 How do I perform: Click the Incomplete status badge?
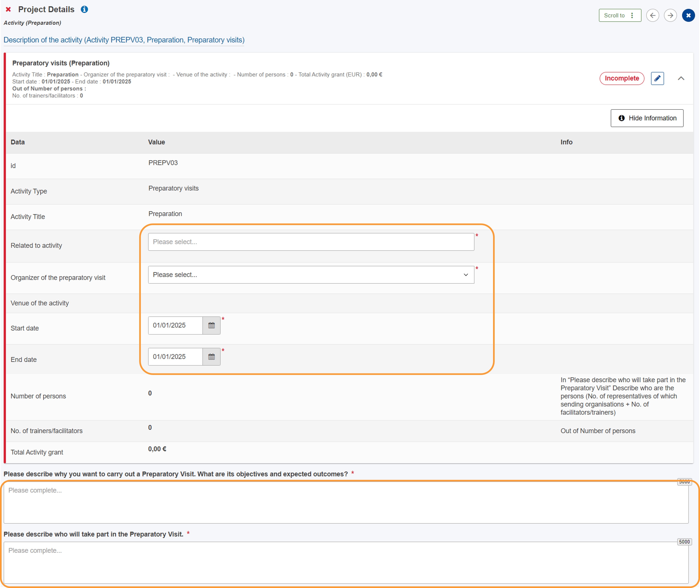click(x=622, y=78)
